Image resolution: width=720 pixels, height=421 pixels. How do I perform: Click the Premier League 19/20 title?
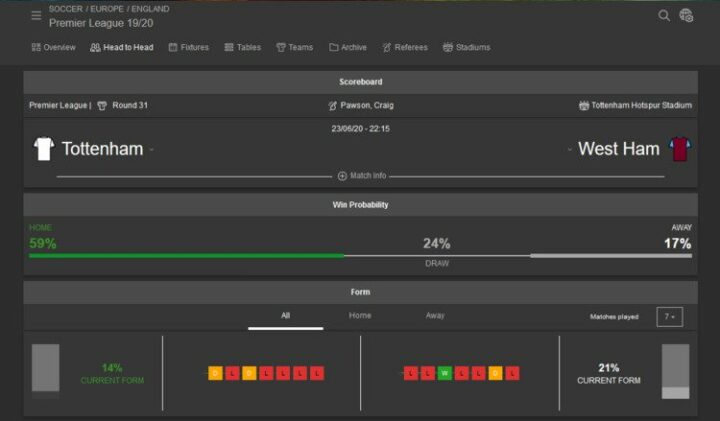point(101,23)
